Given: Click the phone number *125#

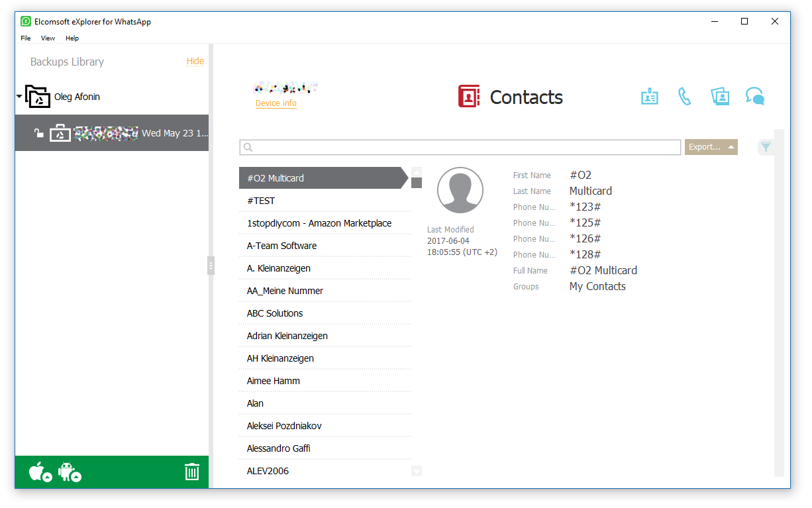Looking at the screenshot, I should click(x=585, y=223).
